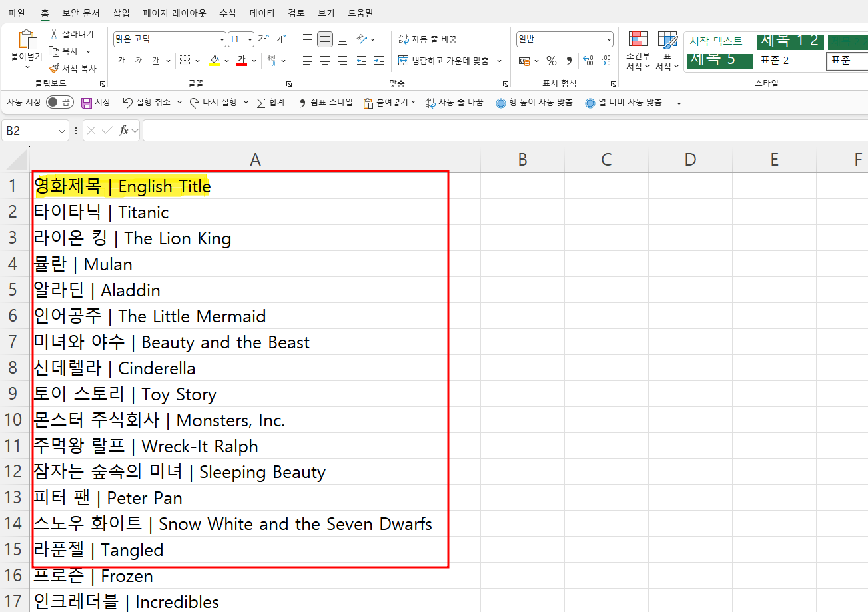Switch to the Review (검토) tab

point(296,13)
